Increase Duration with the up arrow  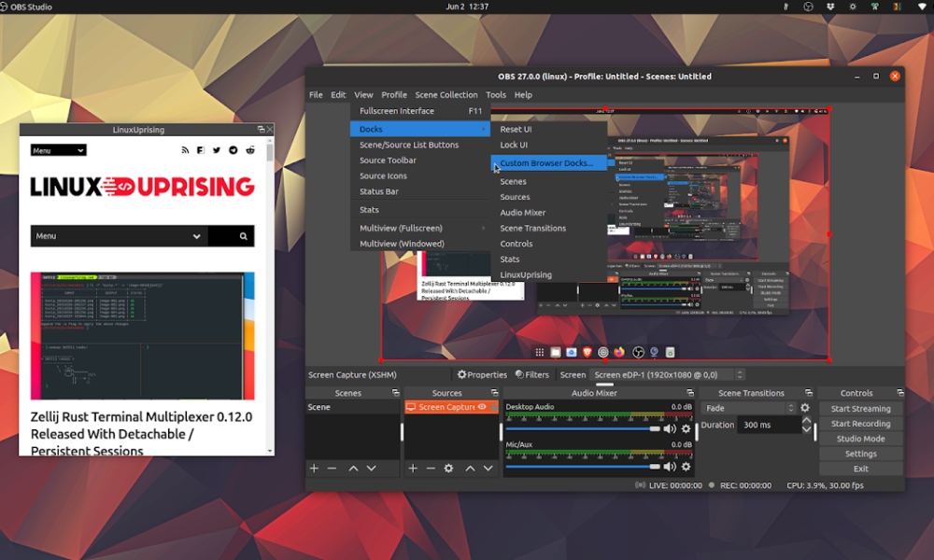[807, 420]
